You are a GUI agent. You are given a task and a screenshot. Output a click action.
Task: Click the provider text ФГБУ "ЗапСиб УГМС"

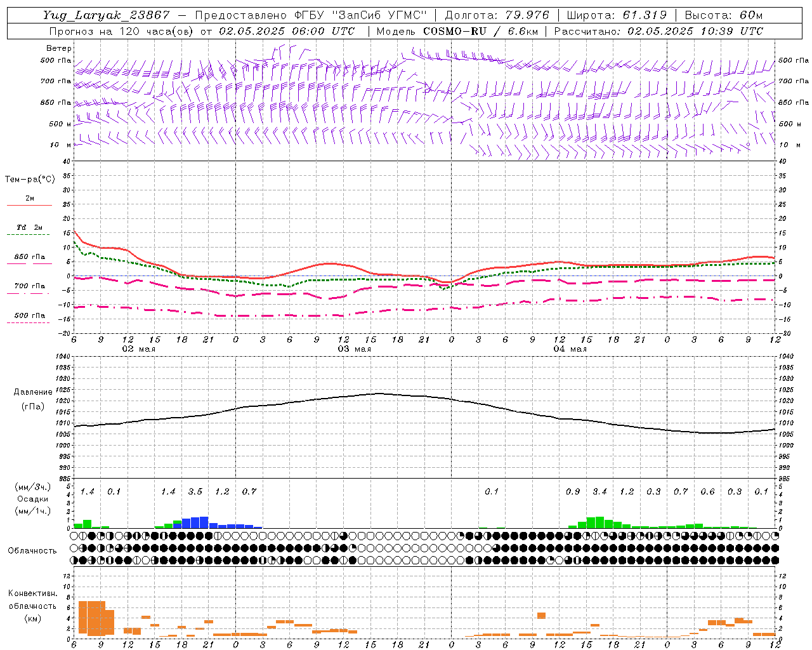(361, 15)
